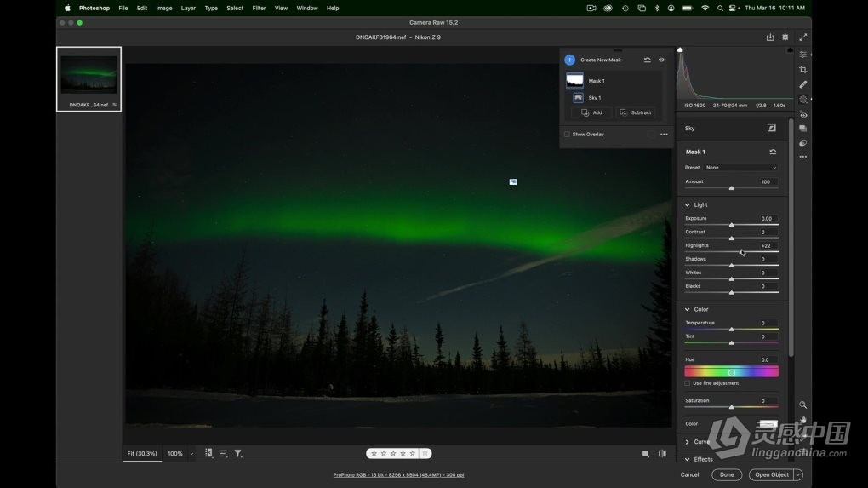
Task: Expand the Curve section
Action: 688,442
